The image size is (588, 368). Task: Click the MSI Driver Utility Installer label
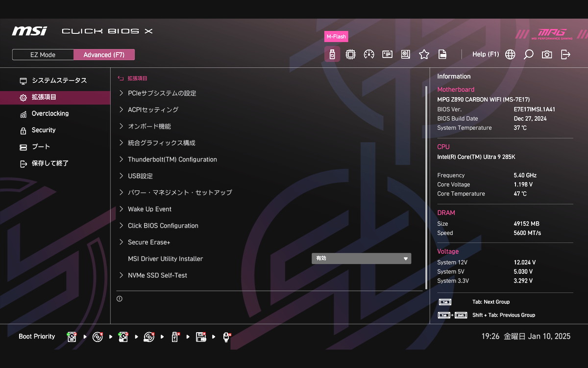(x=165, y=259)
